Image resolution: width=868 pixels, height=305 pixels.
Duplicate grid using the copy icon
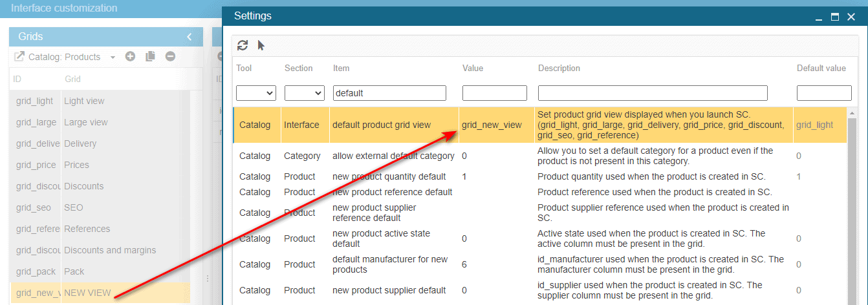point(150,57)
